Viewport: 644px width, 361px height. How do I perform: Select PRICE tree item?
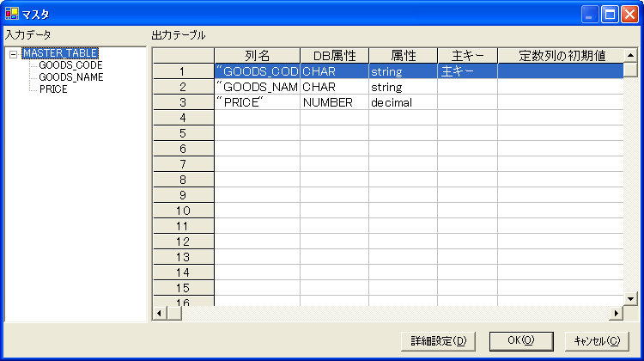[x=53, y=89]
